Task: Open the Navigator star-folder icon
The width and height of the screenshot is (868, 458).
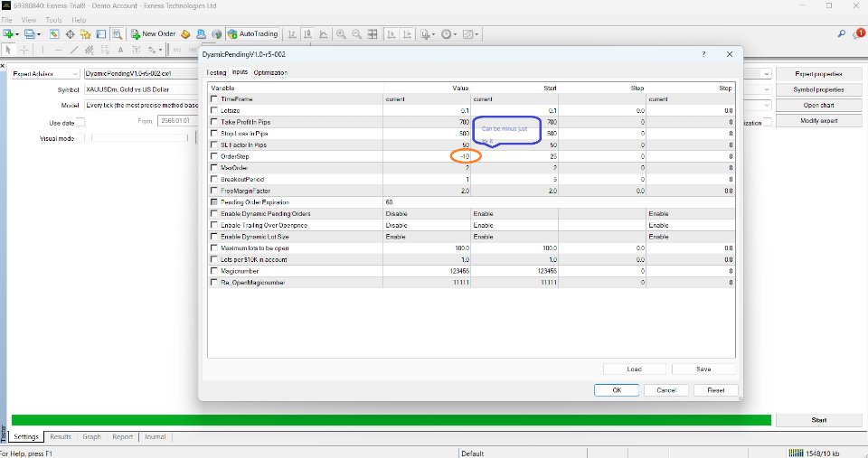Action: pos(85,33)
